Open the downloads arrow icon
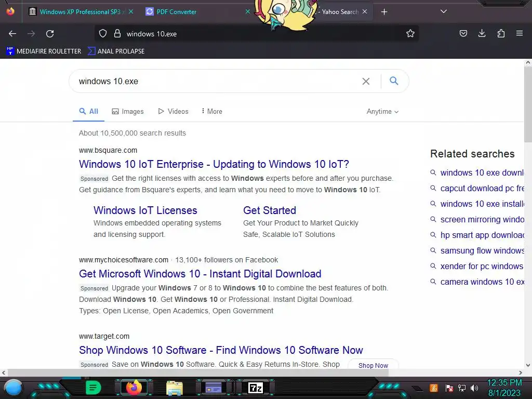This screenshot has height=399, width=532. 482,33
